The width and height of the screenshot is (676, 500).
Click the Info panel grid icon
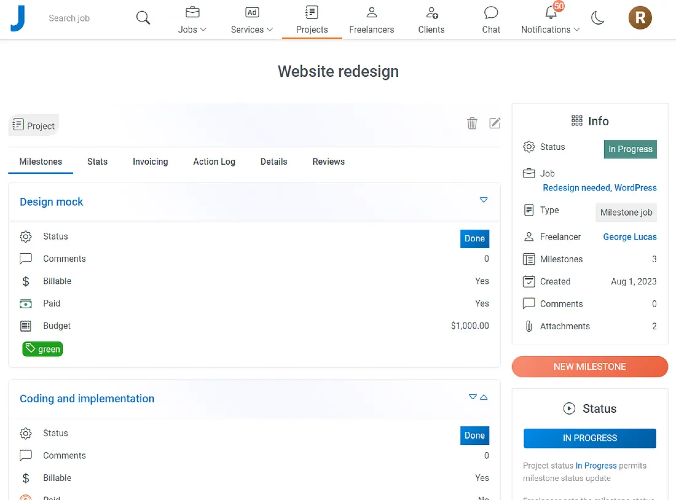(x=577, y=121)
